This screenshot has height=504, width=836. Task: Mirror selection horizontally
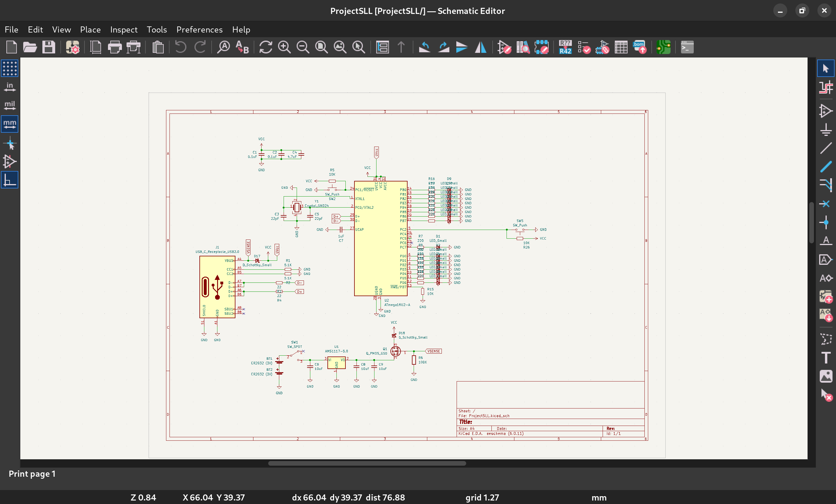coord(480,47)
